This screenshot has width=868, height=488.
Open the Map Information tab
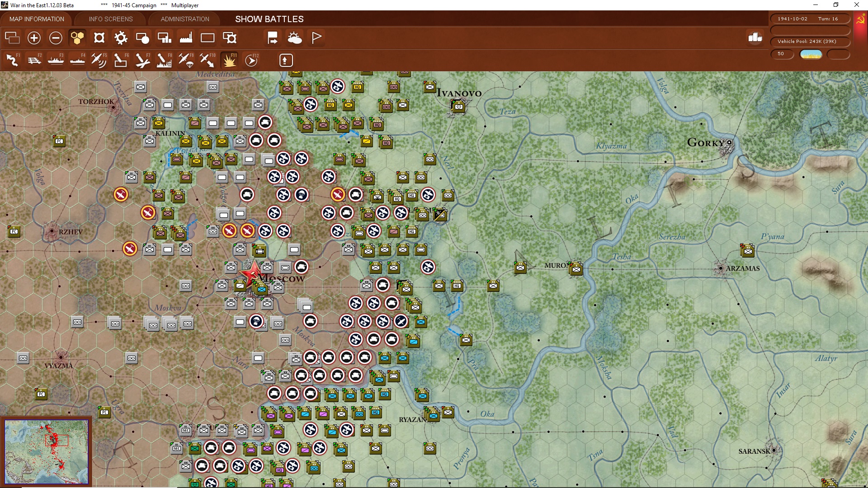(x=37, y=19)
